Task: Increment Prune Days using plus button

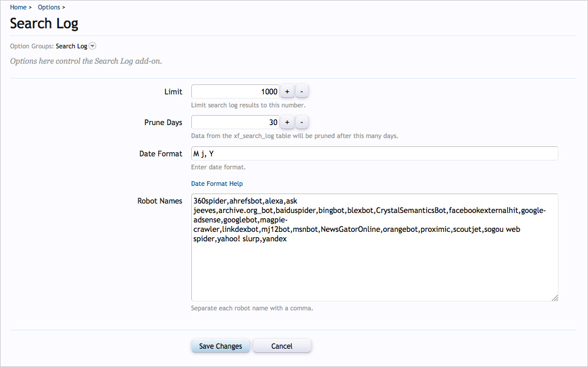Action: [x=287, y=122]
